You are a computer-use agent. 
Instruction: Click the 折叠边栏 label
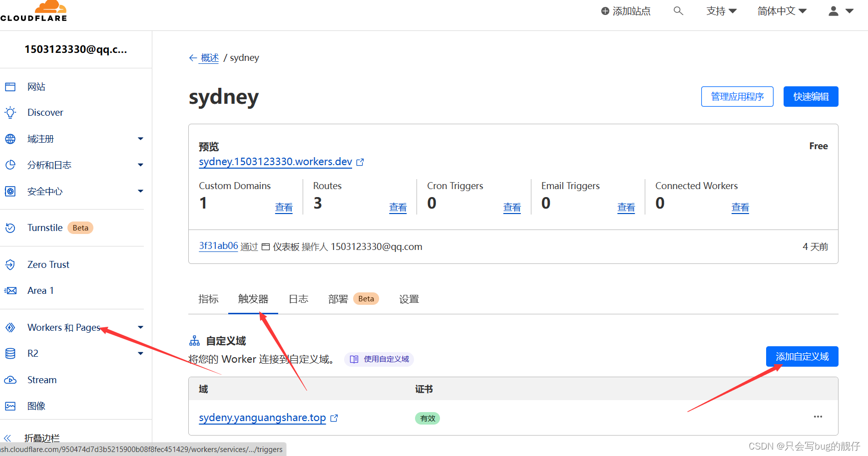pyautogui.click(x=42, y=438)
